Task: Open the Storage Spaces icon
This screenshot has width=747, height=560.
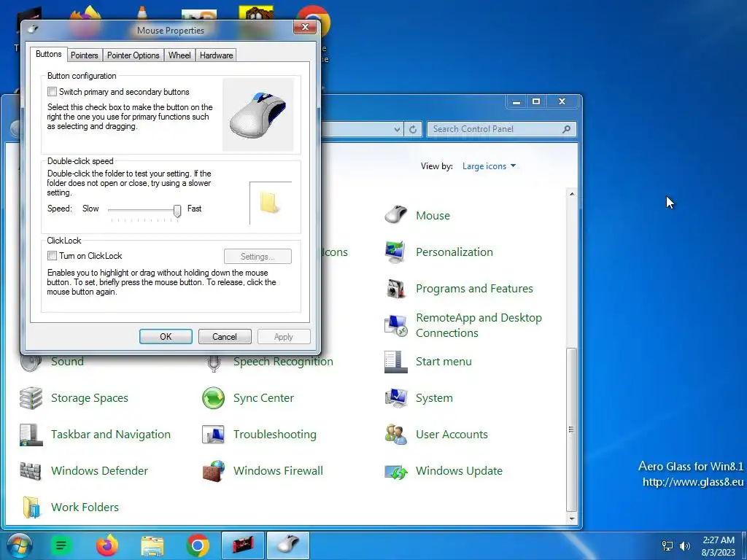Action: (x=31, y=398)
